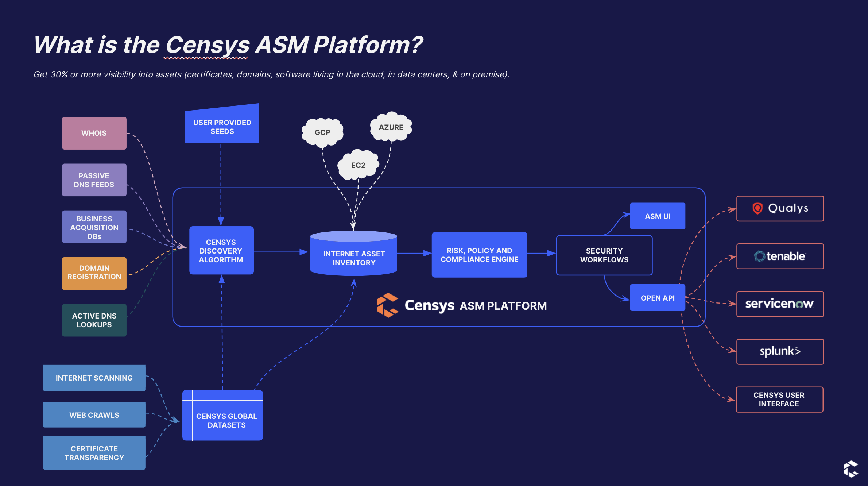Select the Security Workflows outlined box
Viewport: 868px width, 486px height.
coord(604,255)
